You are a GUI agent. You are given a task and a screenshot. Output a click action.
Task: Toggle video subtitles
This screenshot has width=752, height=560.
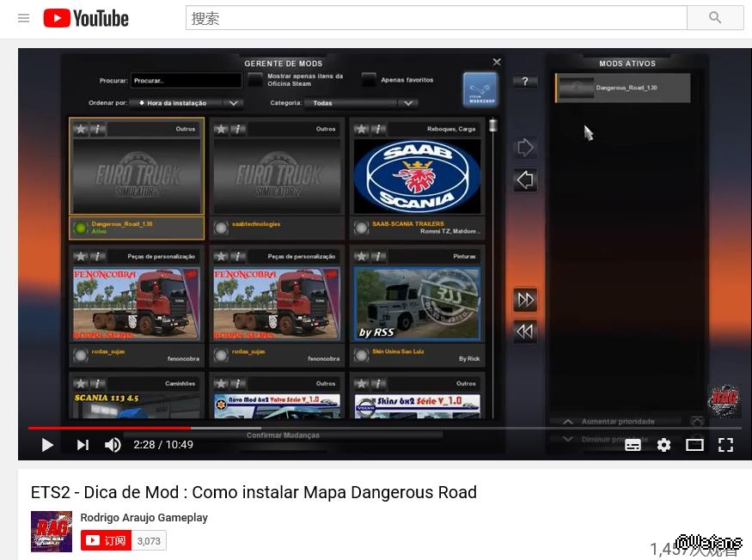click(633, 445)
